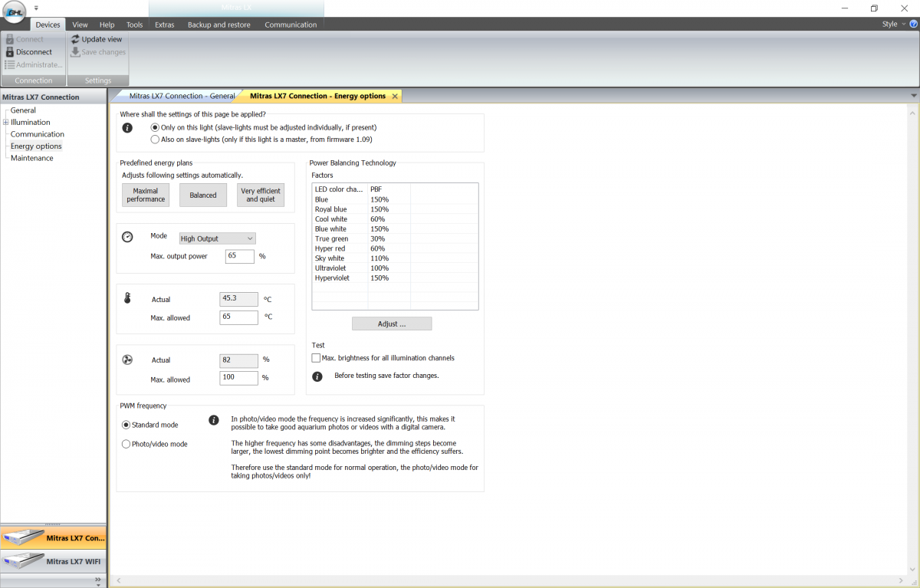This screenshot has width=920, height=588.
Task: Click the LED color channel column header
Action: coord(340,189)
